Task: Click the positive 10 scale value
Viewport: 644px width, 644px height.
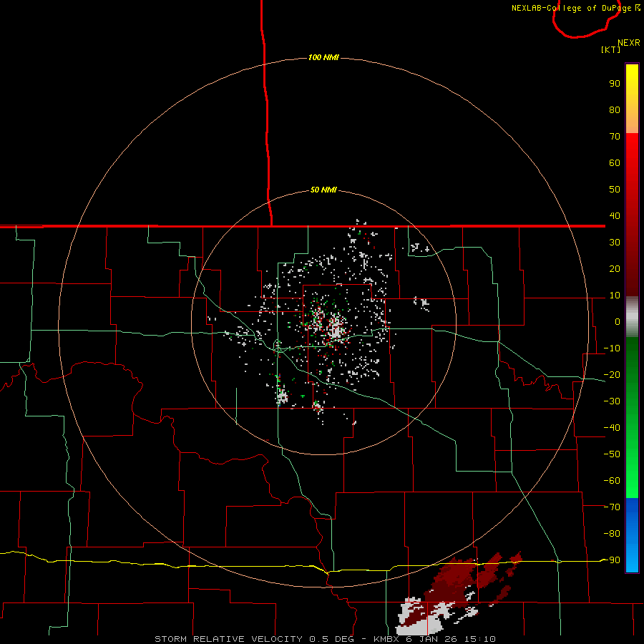Action: [x=615, y=296]
